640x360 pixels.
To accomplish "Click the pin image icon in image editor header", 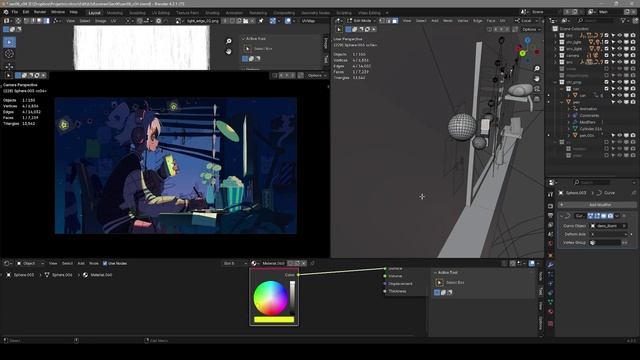I will point(261,21).
